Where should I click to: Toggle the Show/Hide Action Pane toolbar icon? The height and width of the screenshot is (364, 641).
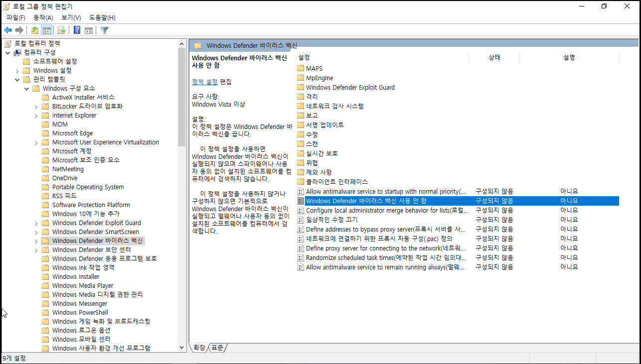tap(89, 30)
